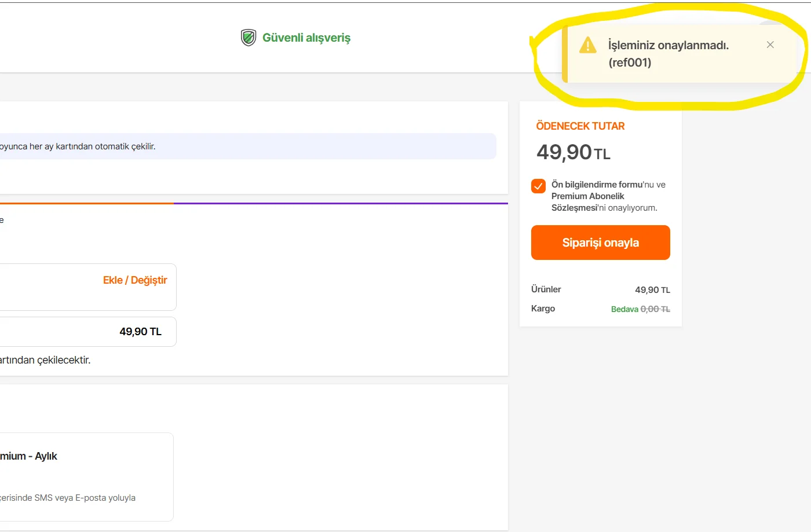Click the ÖDENECEK TUTAR heading
The width and height of the screenshot is (811, 532).
click(580, 126)
